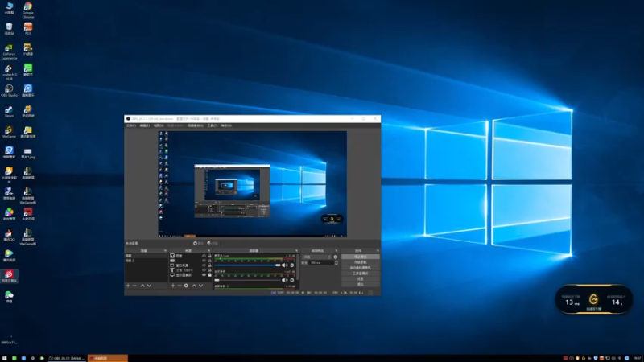Open the Scene Collection menu in OBS
The image size is (644, 362).
coord(196,125)
